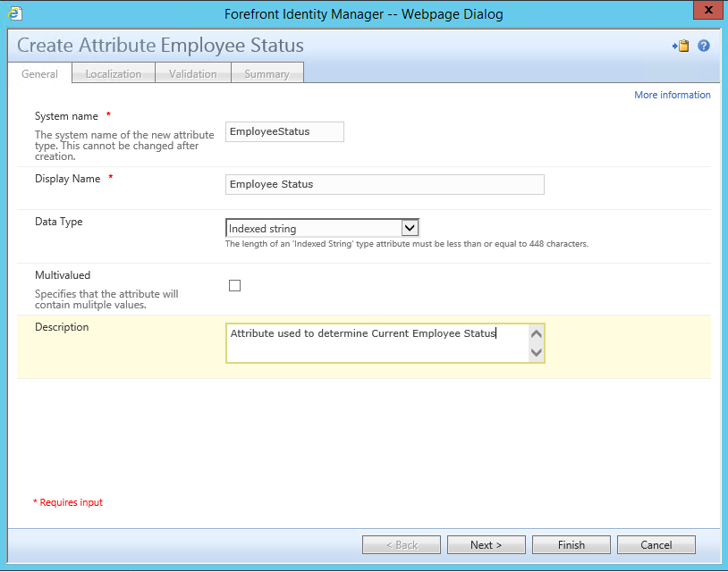Enable the Multivalued checkbox
728x572 pixels.
coord(234,285)
